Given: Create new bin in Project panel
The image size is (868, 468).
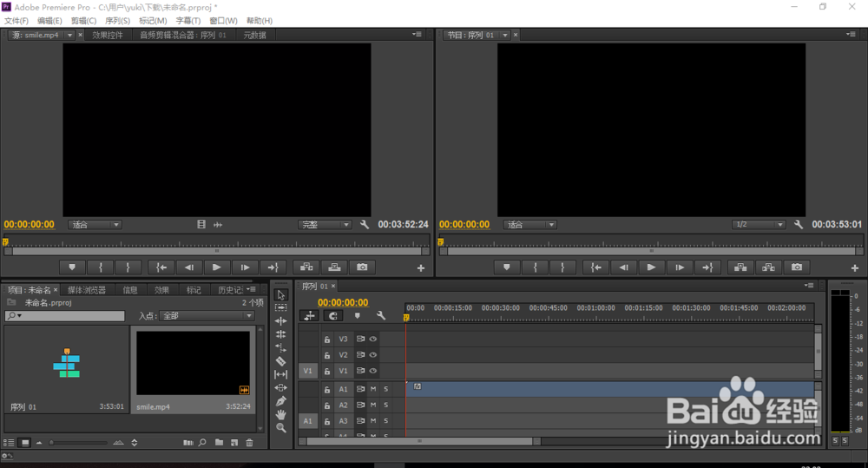Looking at the screenshot, I should (220, 443).
